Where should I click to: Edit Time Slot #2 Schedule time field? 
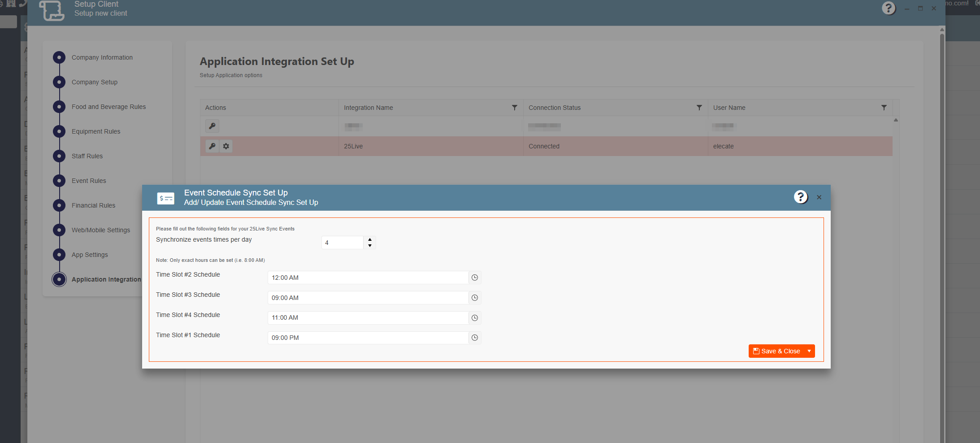point(368,278)
